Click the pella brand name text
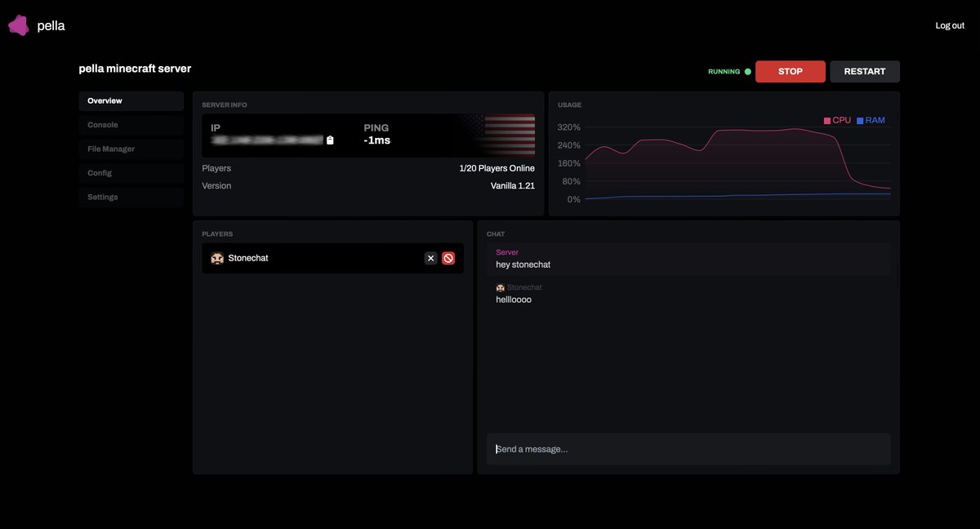Screen dimensions: 980x529 [51, 26]
